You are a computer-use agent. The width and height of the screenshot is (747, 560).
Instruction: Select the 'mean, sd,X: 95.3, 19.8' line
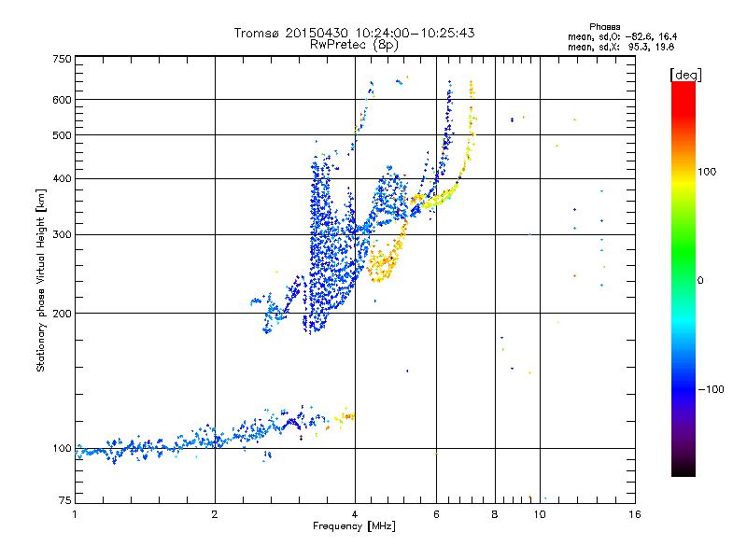[621, 47]
